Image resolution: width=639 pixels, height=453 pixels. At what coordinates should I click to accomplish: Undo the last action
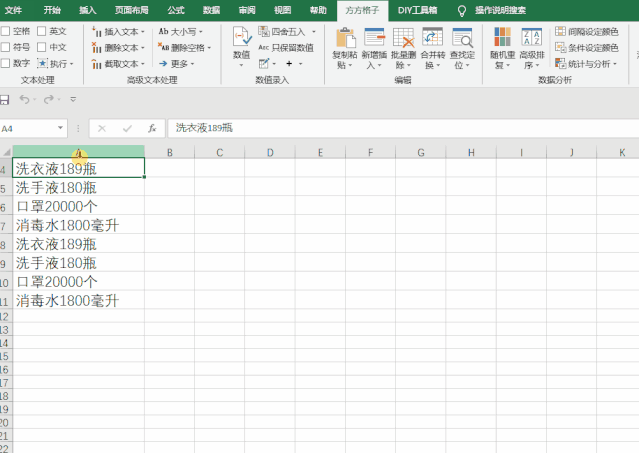[24, 99]
